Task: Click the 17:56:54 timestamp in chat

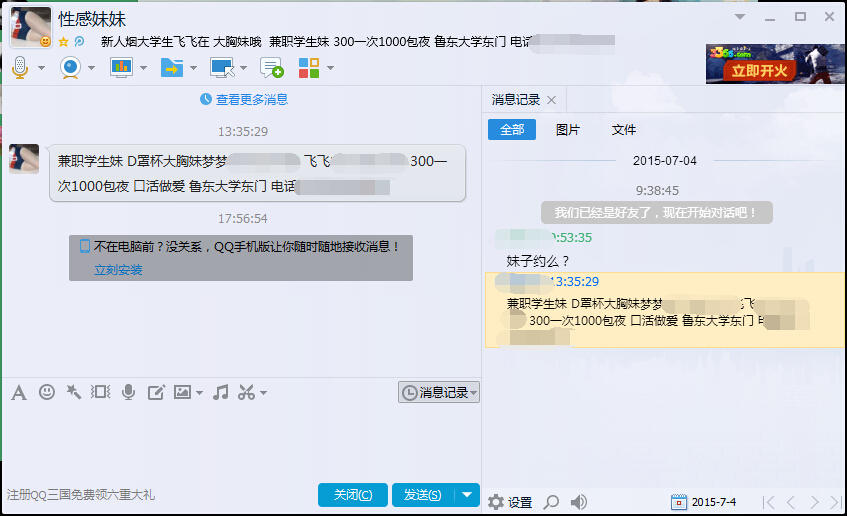Action: click(243, 219)
